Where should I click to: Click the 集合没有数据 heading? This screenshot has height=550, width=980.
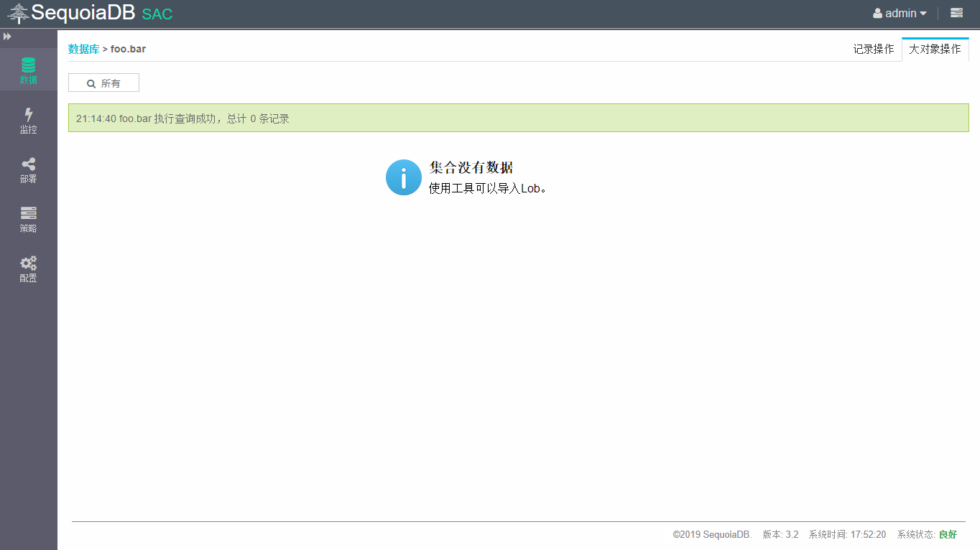(471, 167)
